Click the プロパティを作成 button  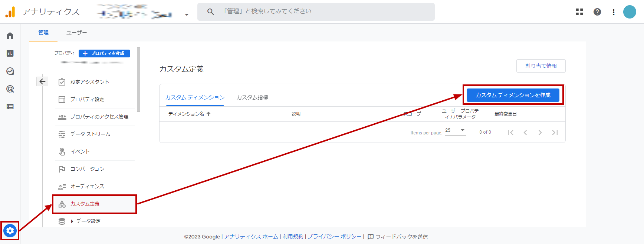pos(104,53)
